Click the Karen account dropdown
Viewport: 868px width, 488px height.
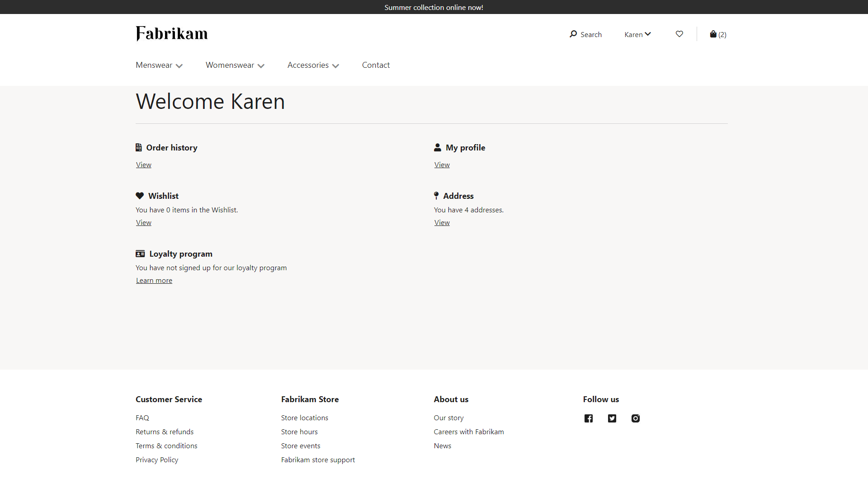tap(638, 34)
